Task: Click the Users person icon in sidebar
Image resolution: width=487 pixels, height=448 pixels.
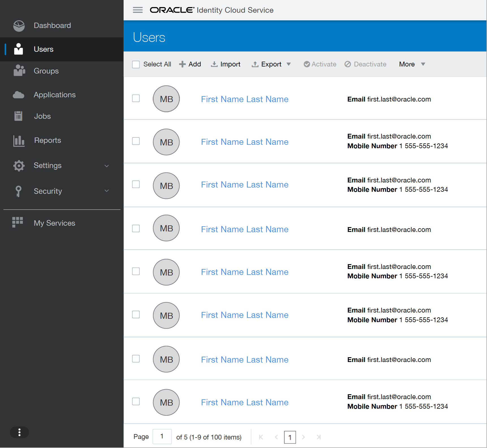Action: [19, 49]
